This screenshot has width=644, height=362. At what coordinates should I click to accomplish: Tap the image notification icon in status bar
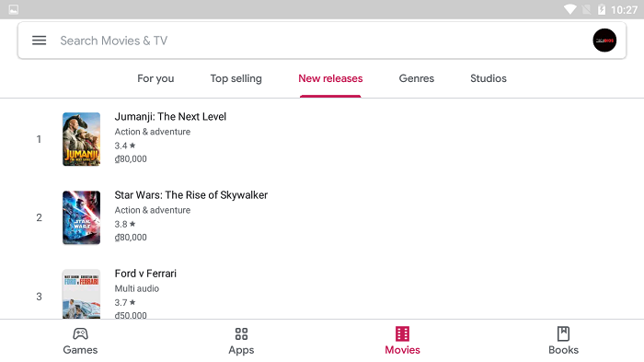coord(13,9)
